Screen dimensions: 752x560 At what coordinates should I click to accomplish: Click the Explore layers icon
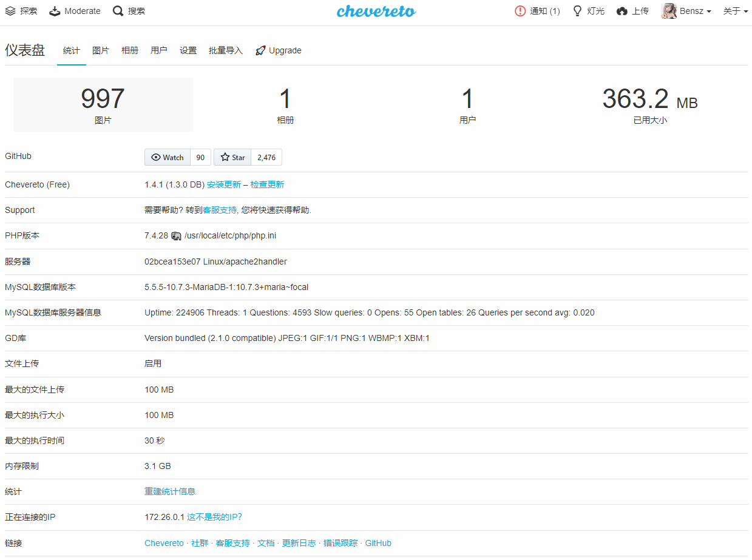pyautogui.click(x=10, y=11)
